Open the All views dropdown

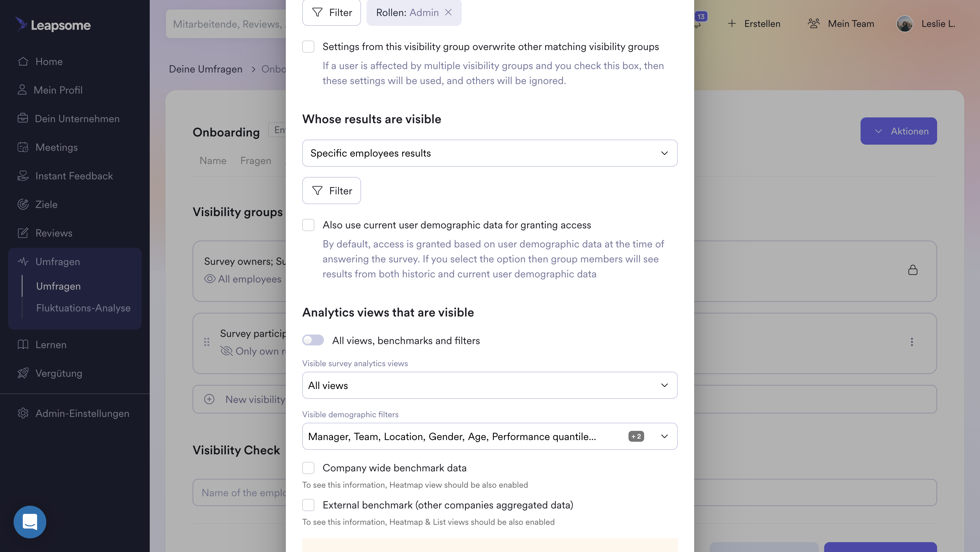coord(490,385)
